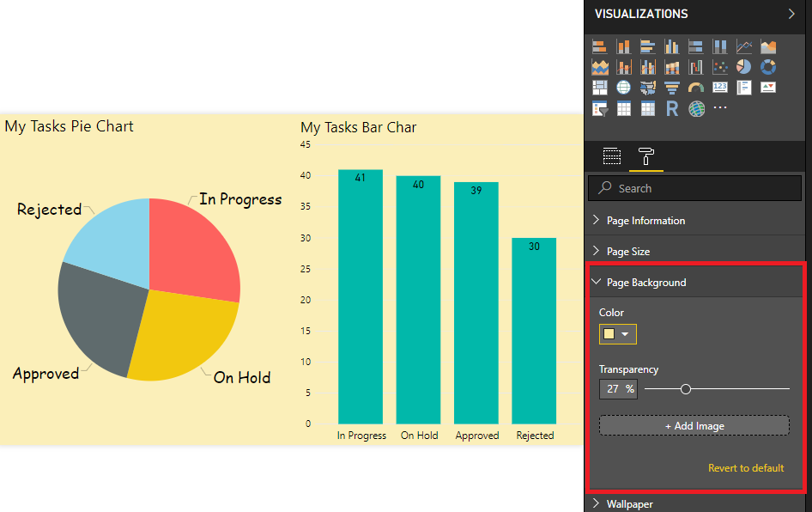The height and width of the screenshot is (512, 812).
Task: Choose the scatter chart visualization
Action: (x=719, y=67)
